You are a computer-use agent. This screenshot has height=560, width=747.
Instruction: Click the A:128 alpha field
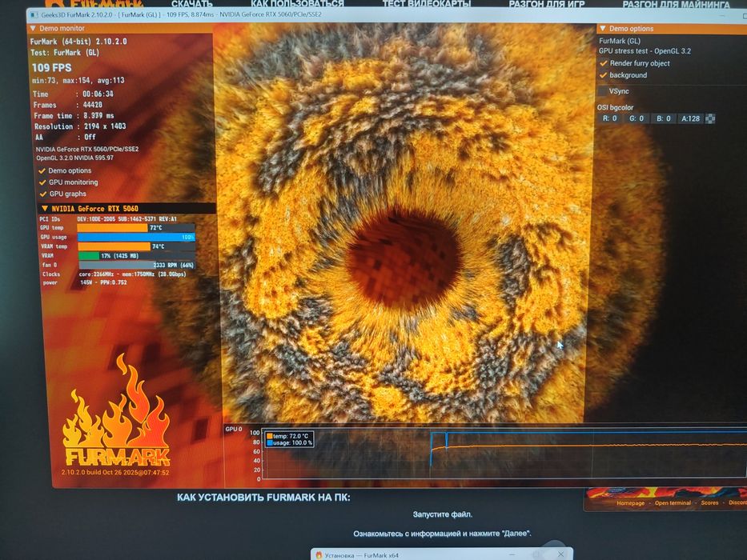click(690, 118)
